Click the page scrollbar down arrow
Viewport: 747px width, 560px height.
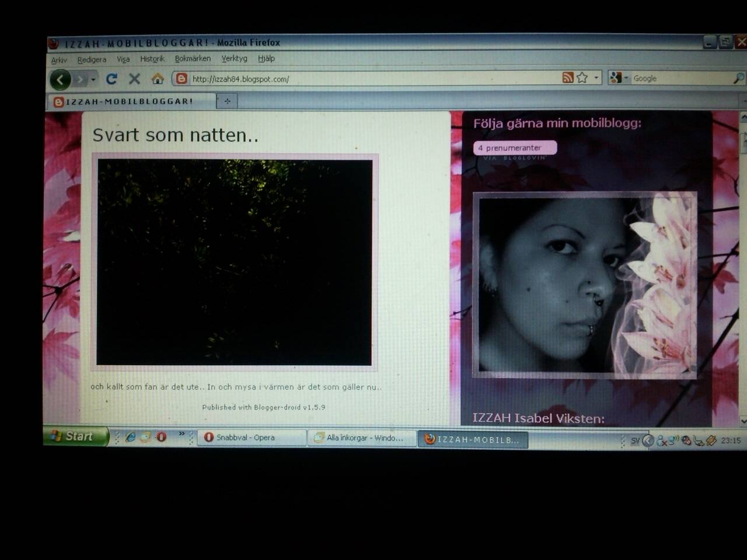point(743,420)
